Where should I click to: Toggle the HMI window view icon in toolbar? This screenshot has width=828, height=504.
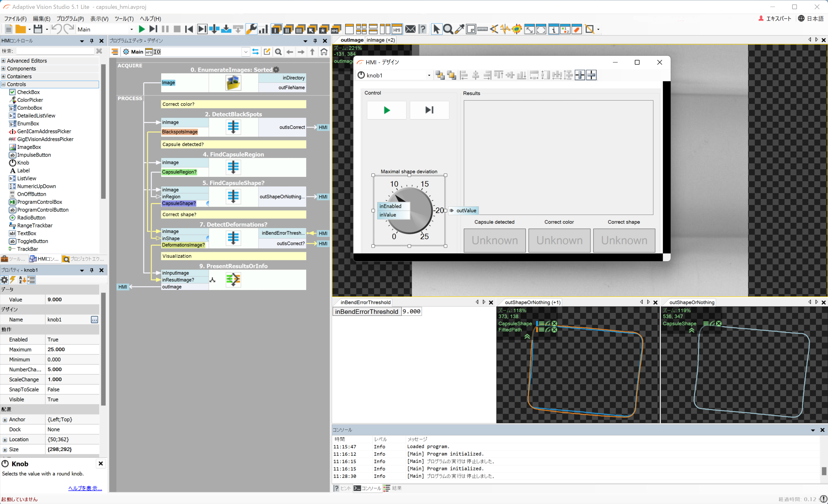[397, 29]
